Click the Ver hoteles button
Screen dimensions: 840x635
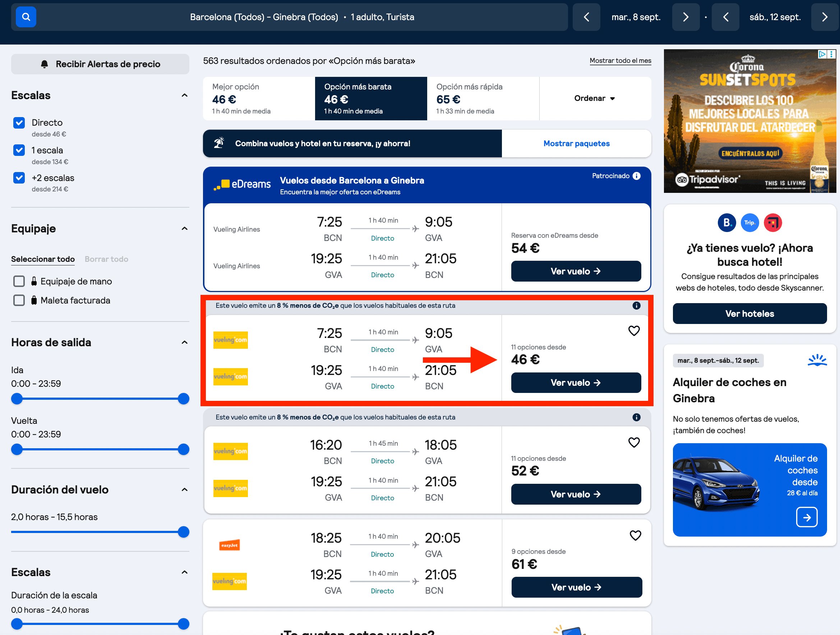coord(749,314)
